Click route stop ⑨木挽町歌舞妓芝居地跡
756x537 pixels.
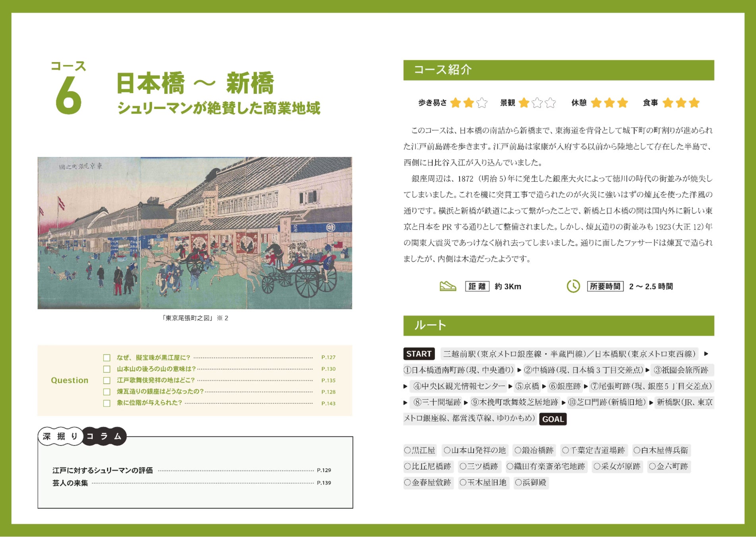[x=515, y=403]
